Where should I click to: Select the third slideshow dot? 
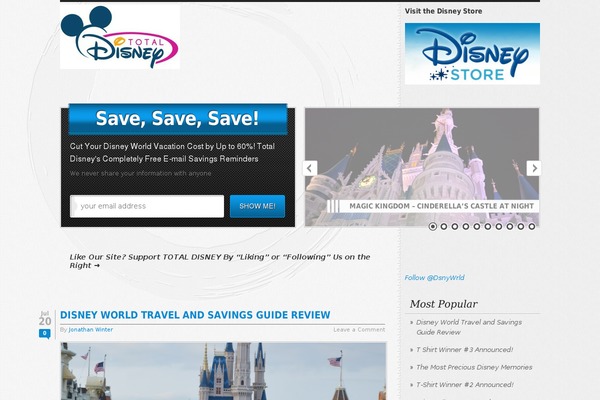tap(455, 227)
